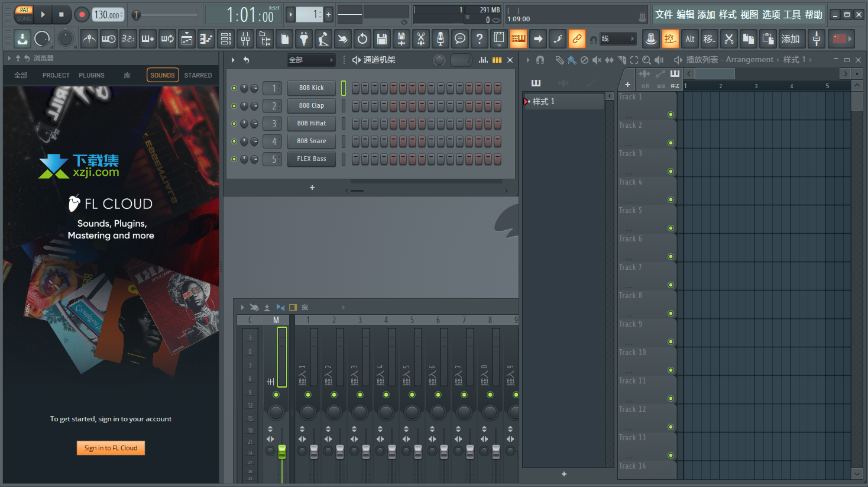Select the playlist zoom magnifier tool
Image resolution: width=868 pixels, height=487 pixels.
pyautogui.click(x=646, y=60)
